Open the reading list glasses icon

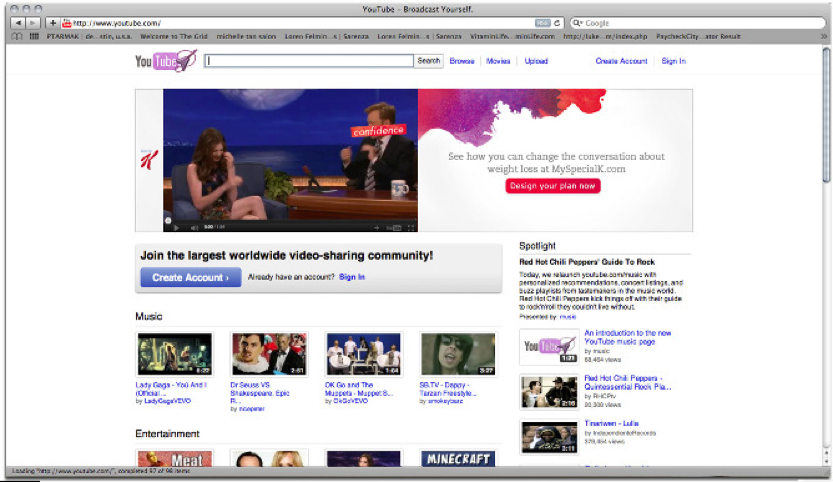(16, 36)
